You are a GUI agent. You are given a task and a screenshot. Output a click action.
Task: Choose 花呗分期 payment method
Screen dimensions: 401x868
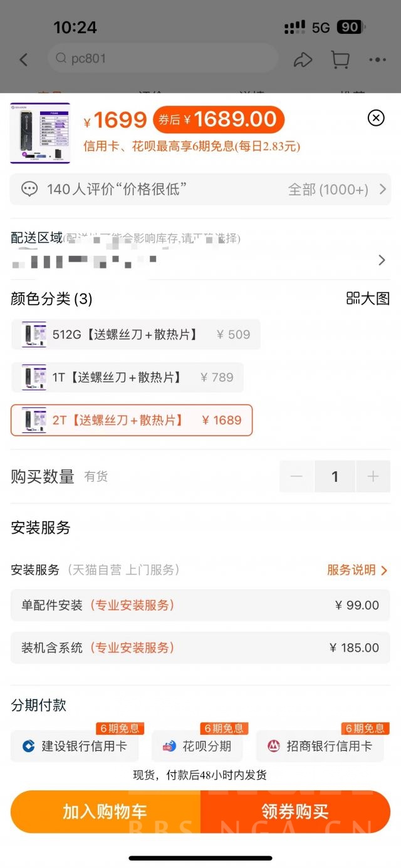(197, 746)
